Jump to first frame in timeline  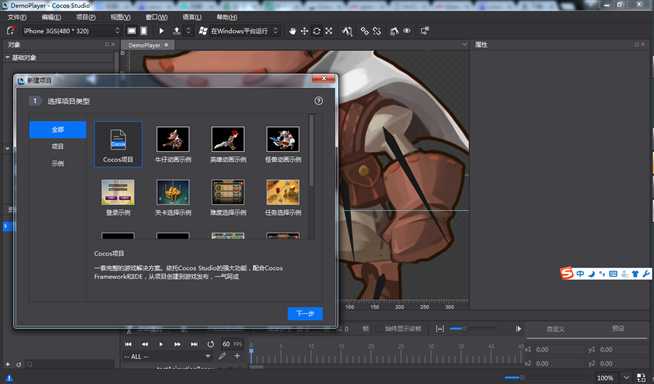tap(128, 344)
